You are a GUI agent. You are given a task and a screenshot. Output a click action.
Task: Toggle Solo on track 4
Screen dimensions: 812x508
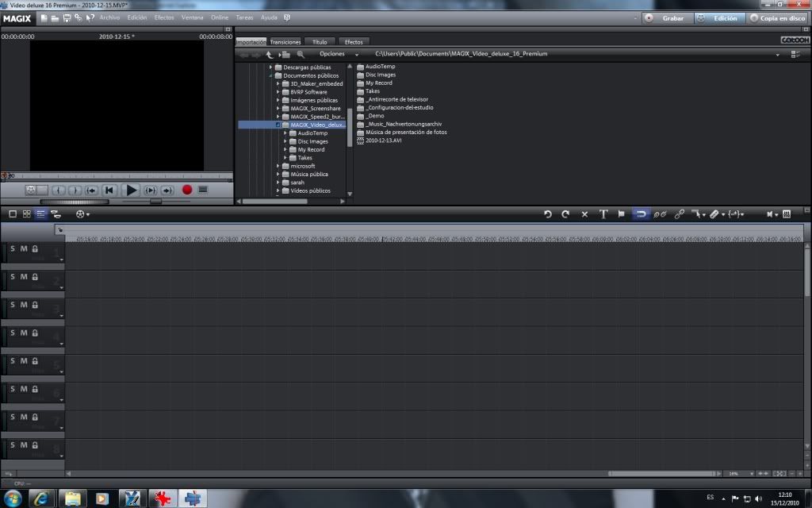coord(13,333)
